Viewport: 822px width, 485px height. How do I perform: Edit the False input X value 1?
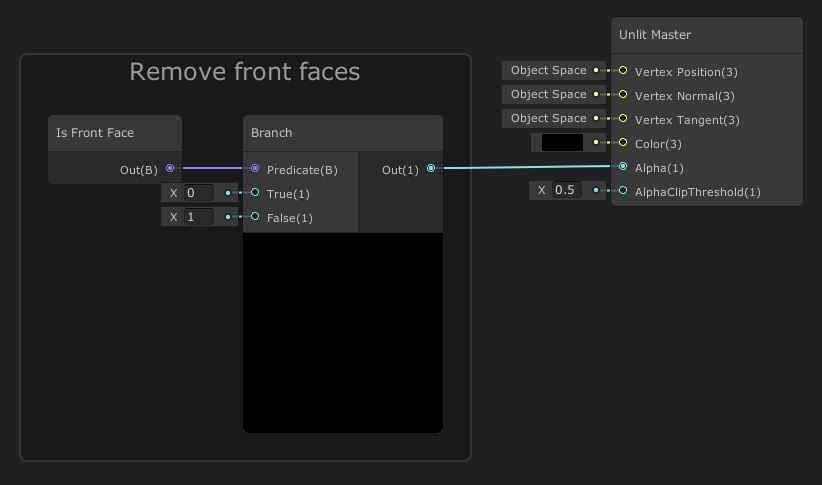198,217
